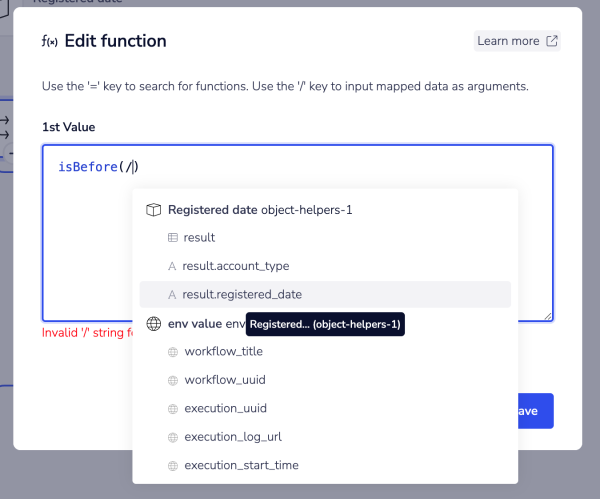Image resolution: width=600 pixels, height=499 pixels.
Task: Pick execution_start_time from the list
Action: click(x=241, y=465)
